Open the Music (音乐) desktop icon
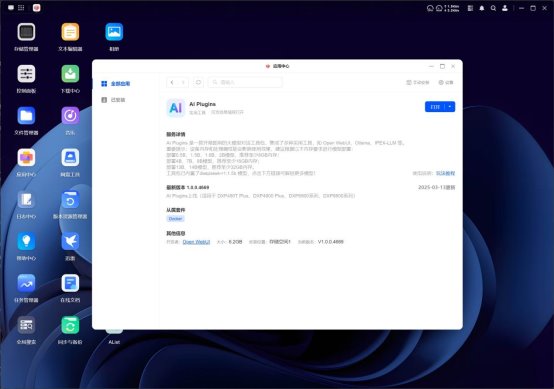 click(70, 116)
